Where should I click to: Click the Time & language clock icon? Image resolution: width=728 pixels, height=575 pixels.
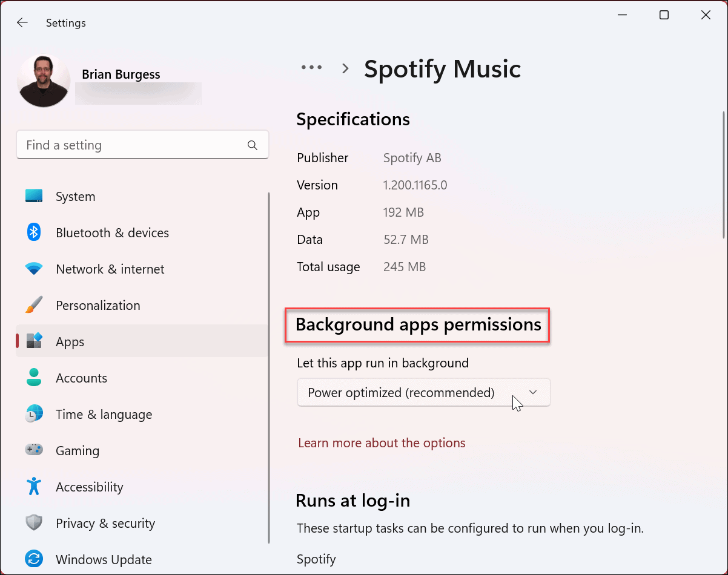(x=34, y=414)
